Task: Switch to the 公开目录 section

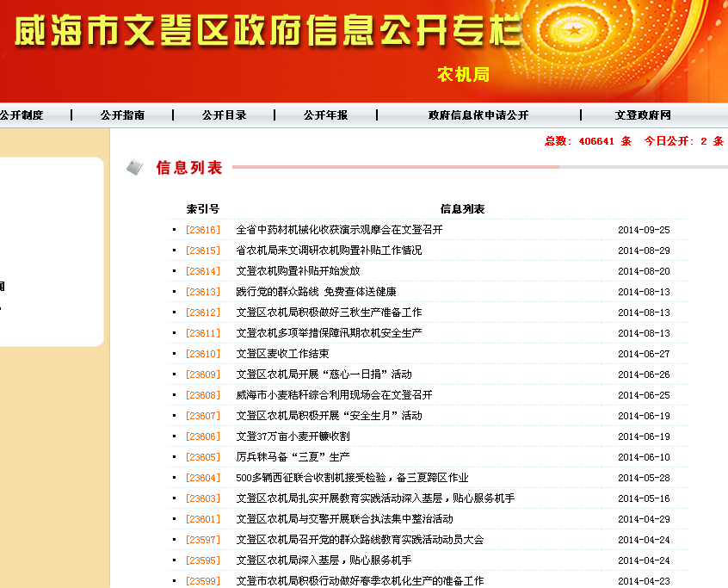Action: pyautogui.click(x=225, y=114)
